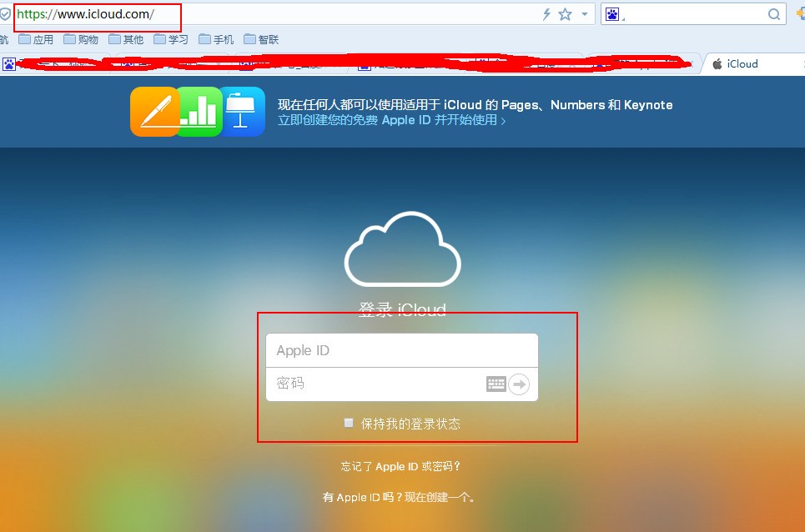
Task: Open the 智联 bookmarks folder
Action: 261,39
